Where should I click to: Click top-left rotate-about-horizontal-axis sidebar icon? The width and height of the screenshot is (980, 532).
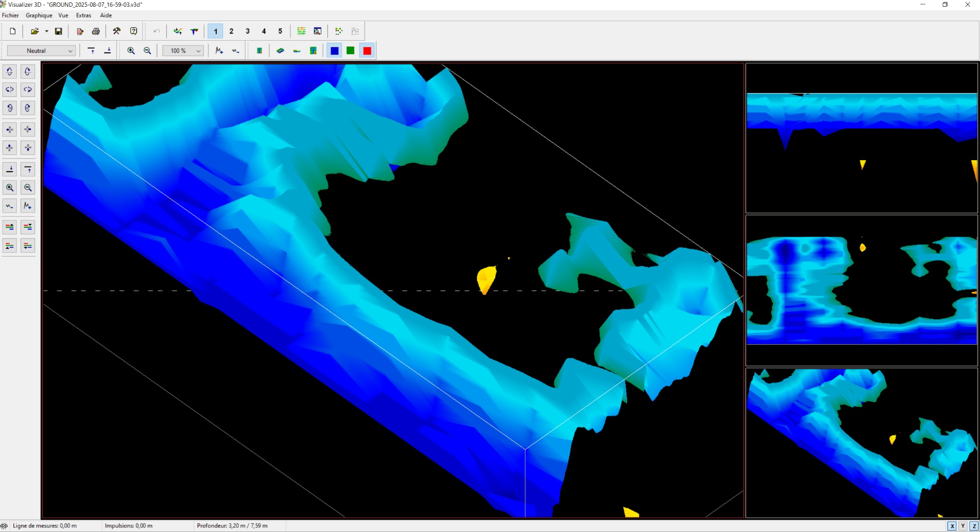pos(10,71)
